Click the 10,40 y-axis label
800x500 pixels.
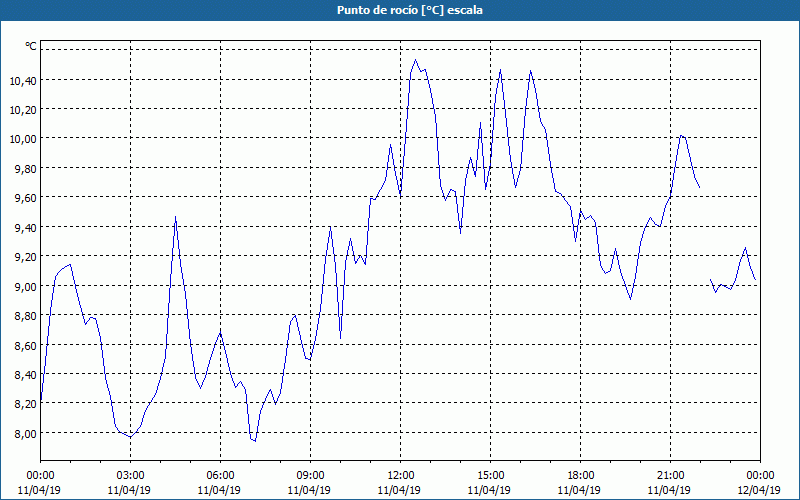[x=23, y=80]
